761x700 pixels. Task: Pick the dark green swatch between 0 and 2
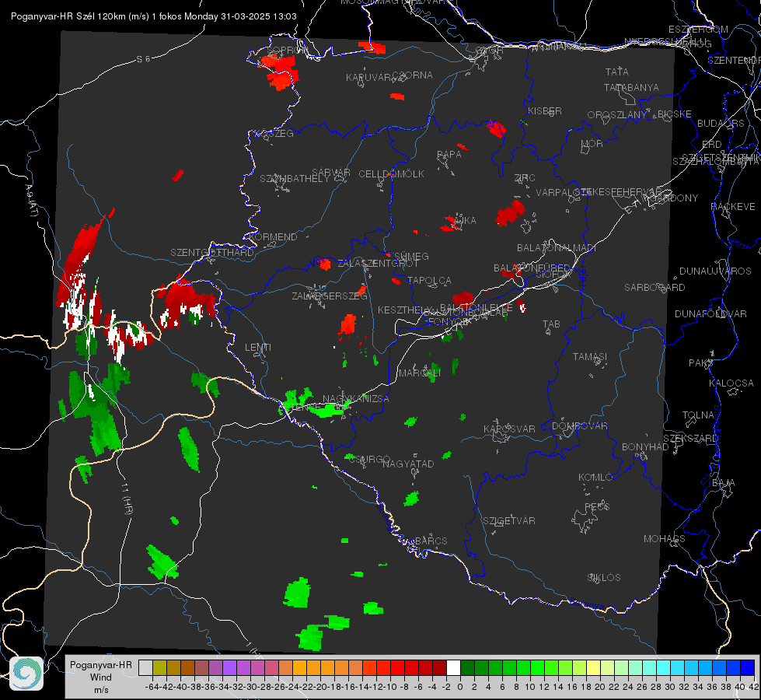coord(467,667)
